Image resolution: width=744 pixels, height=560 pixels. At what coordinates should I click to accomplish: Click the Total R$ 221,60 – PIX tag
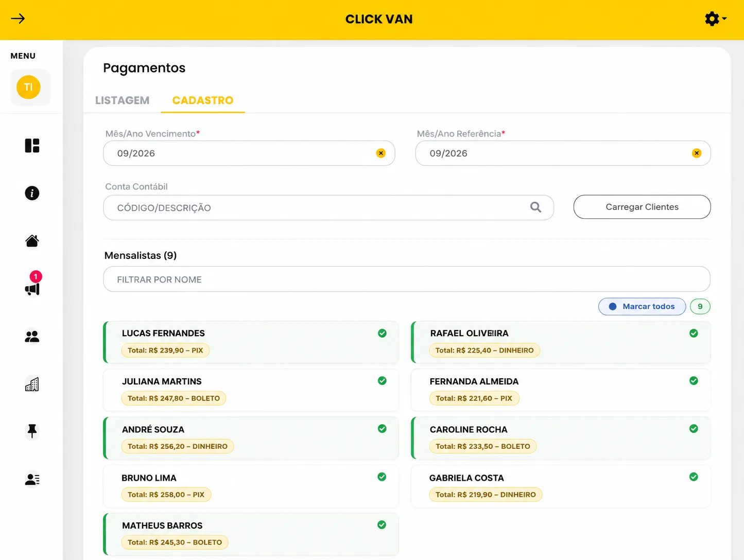[x=474, y=398]
